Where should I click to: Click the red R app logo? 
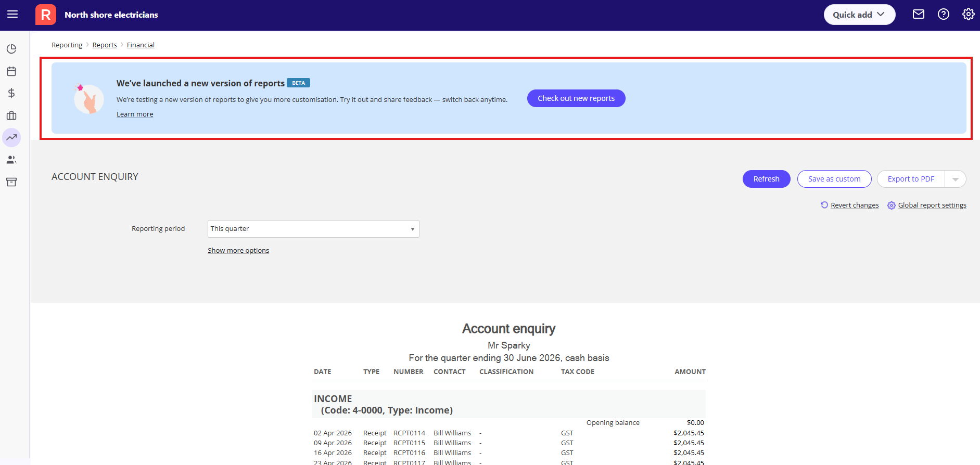point(46,15)
